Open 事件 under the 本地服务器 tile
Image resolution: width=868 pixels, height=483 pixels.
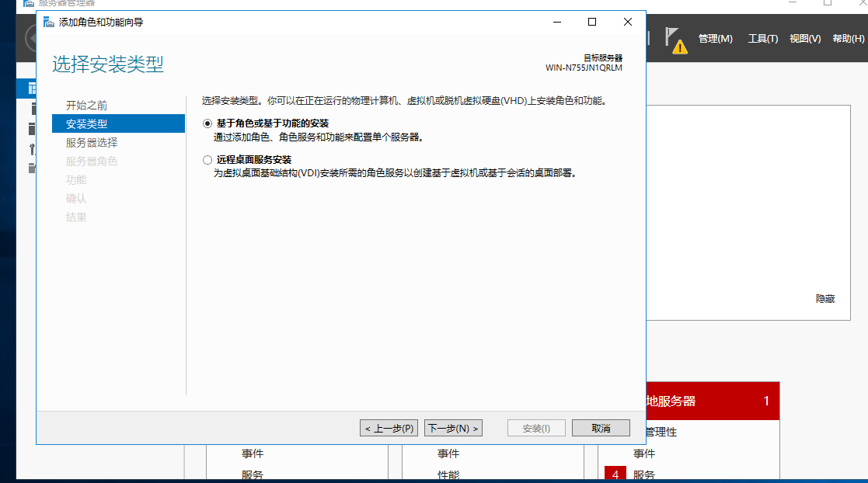[x=643, y=453]
